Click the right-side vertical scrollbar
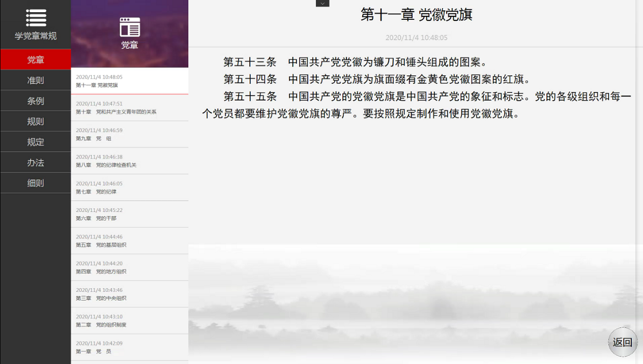643x364 pixels. click(639, 153)
